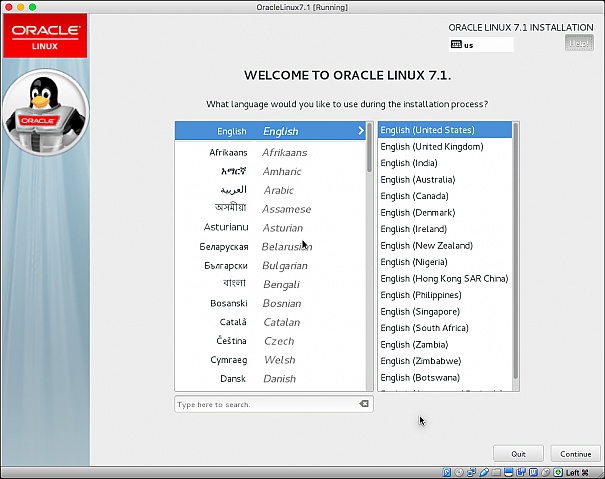Maximize the VM window with green button

33,7
